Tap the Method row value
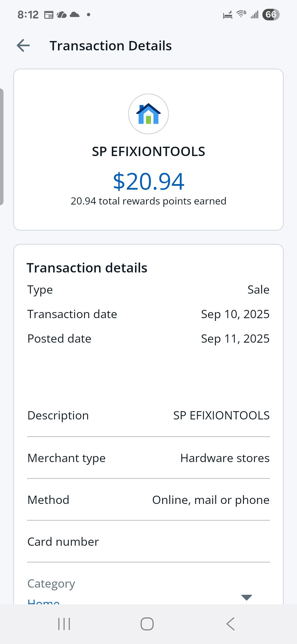This screenshot has height=644, width=297. 211,500
